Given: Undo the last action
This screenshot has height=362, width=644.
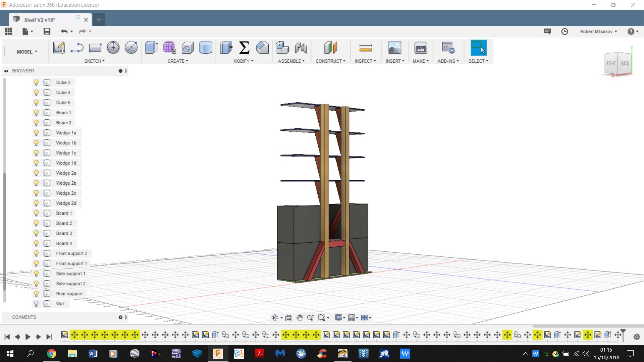Looking at the screenshot, I should [64, 32].
